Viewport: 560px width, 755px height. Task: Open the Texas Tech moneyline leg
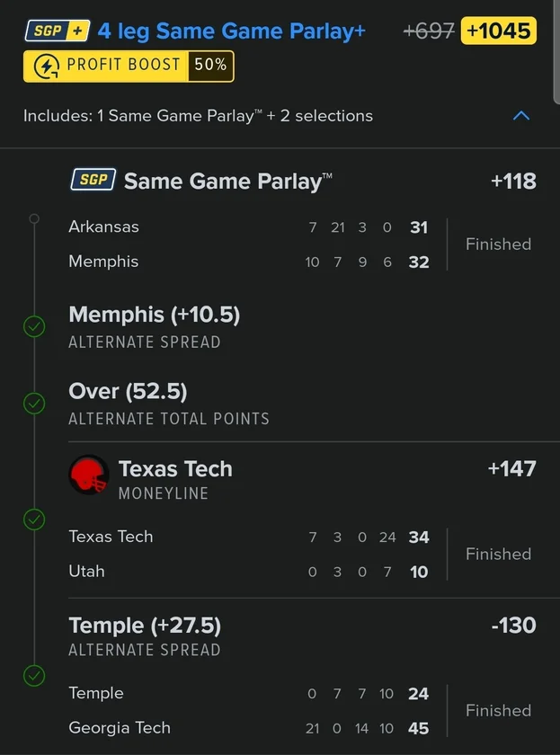(175, 469)
